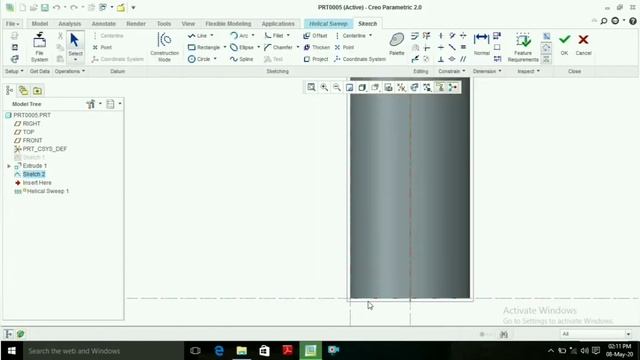Select the Arc sketch tool
Viewport: 640px width, 360px height.
[x=239, y=36]
